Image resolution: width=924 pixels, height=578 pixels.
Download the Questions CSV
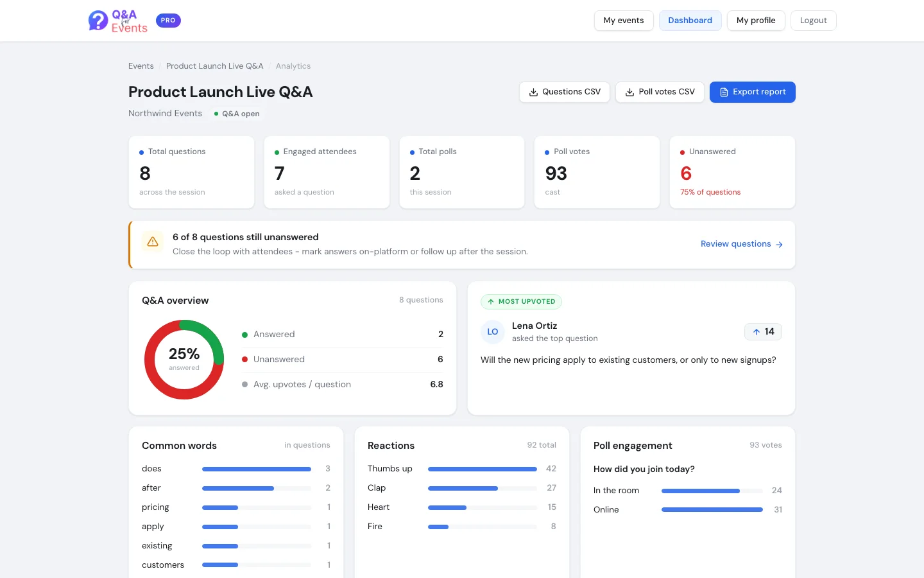pyautogui.click(x=565, y=92)
